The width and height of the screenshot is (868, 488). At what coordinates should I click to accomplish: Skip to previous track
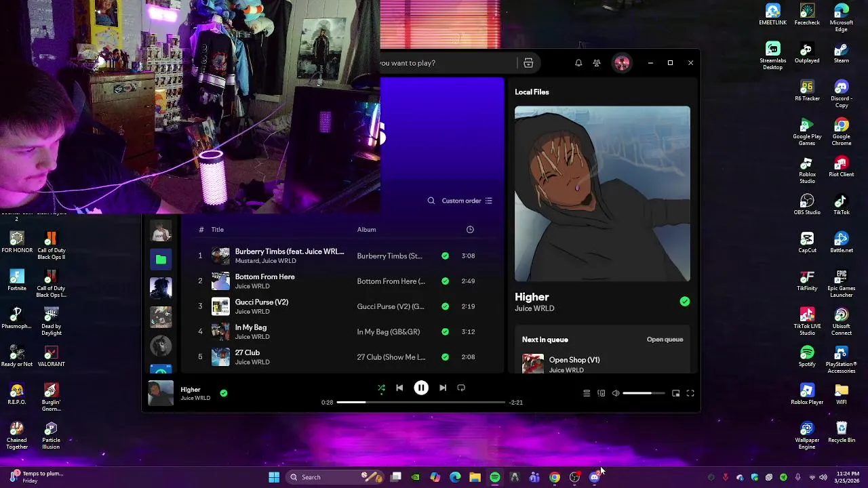[399, 388]
